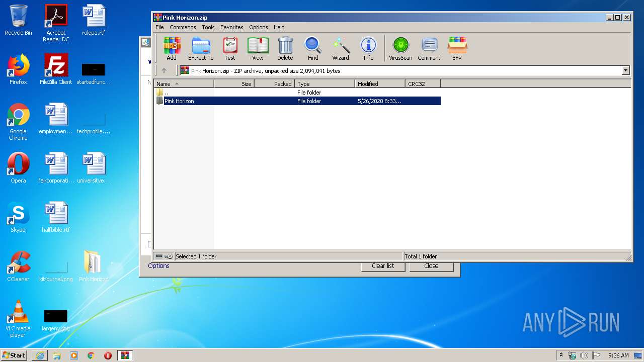
Task: Click the drive/key status bar icon
Action: [x=164, y=256]
